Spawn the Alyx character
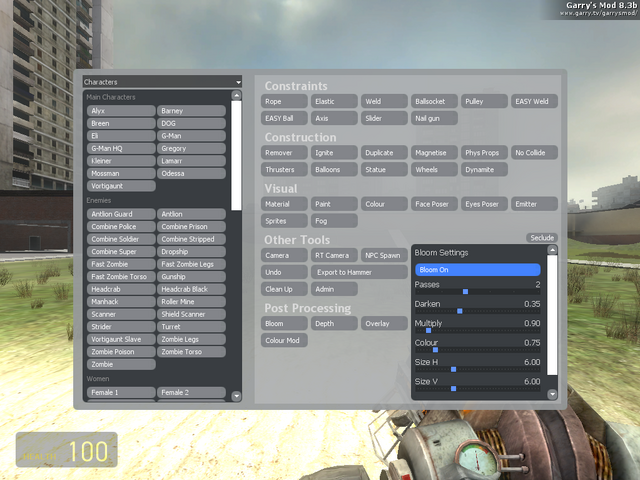This screenshot has width=640, height=480. tap(121, 111)
